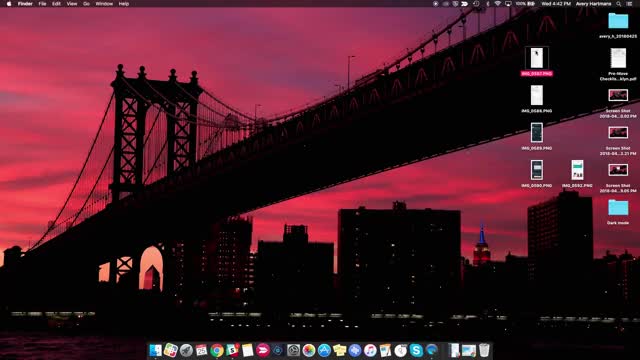The width and height of the screenshot is (640, 360).
Task: Open Stickies app in the dock
Action: click(339, 350)
